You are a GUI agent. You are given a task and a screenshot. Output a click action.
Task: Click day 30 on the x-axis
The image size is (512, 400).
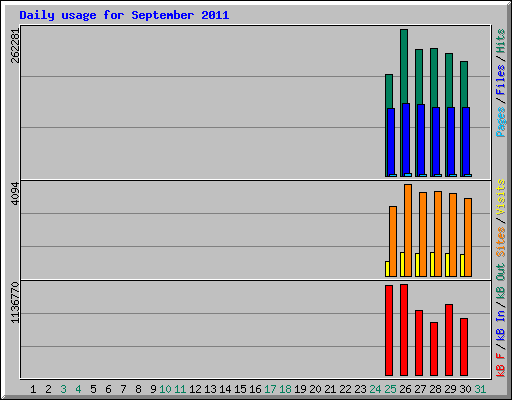click(465, 389)
